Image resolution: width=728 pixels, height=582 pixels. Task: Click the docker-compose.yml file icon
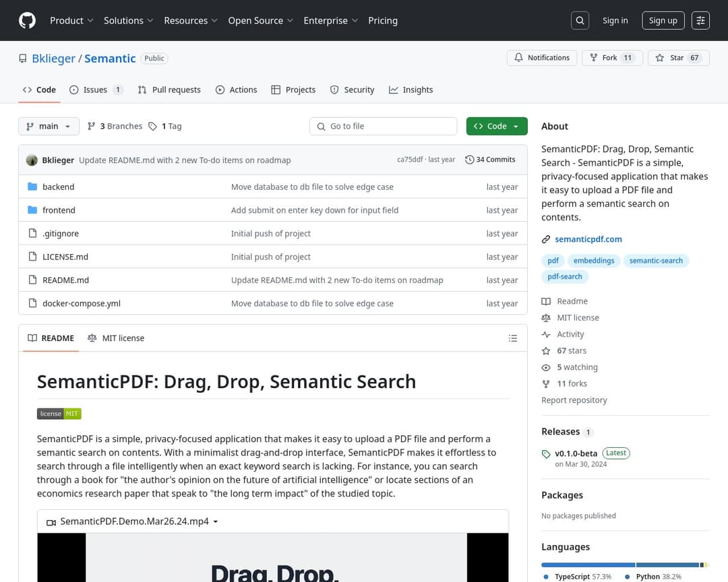coord(32,303)
